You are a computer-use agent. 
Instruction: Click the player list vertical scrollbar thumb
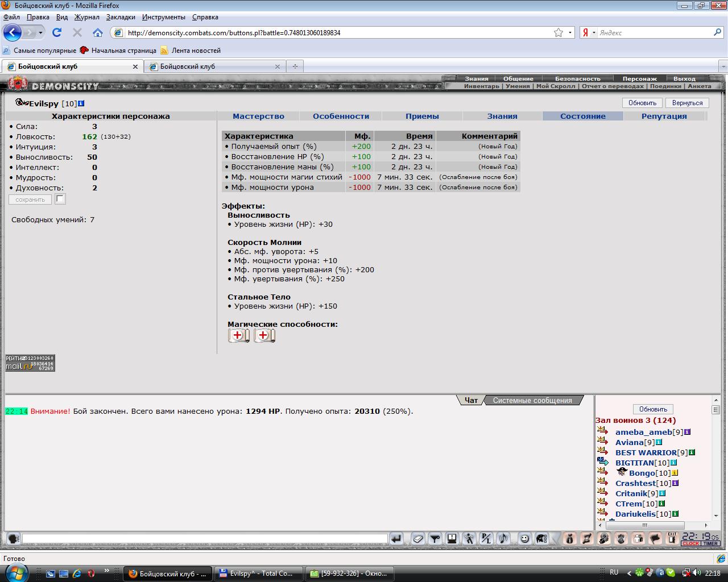pos(716,409)
